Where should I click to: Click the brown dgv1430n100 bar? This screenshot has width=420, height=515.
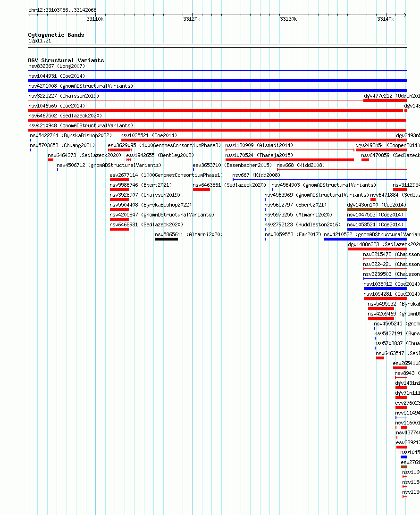(377, 209)
